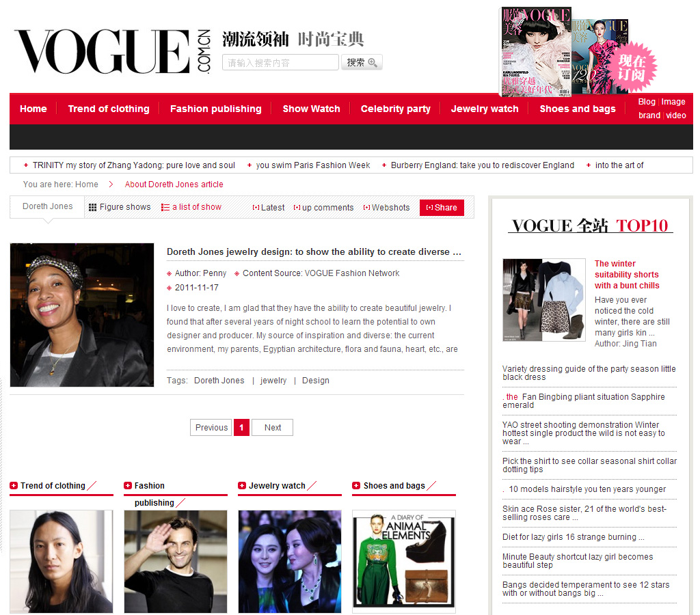Open the Fashion publishing menu
The width and height of the screenshot is (700, 615).
pyautogui.click(x=215, y=109)
